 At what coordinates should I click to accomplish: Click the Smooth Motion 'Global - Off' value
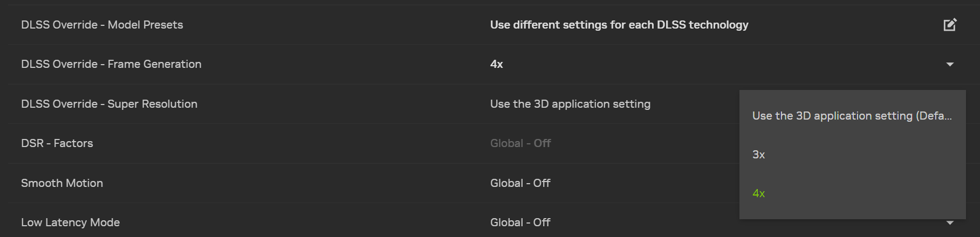coord(520,183)
